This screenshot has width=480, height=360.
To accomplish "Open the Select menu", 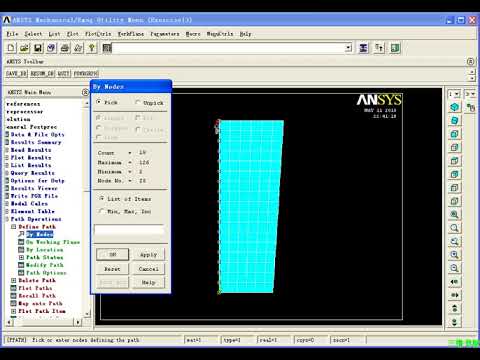I will (33, 34).
